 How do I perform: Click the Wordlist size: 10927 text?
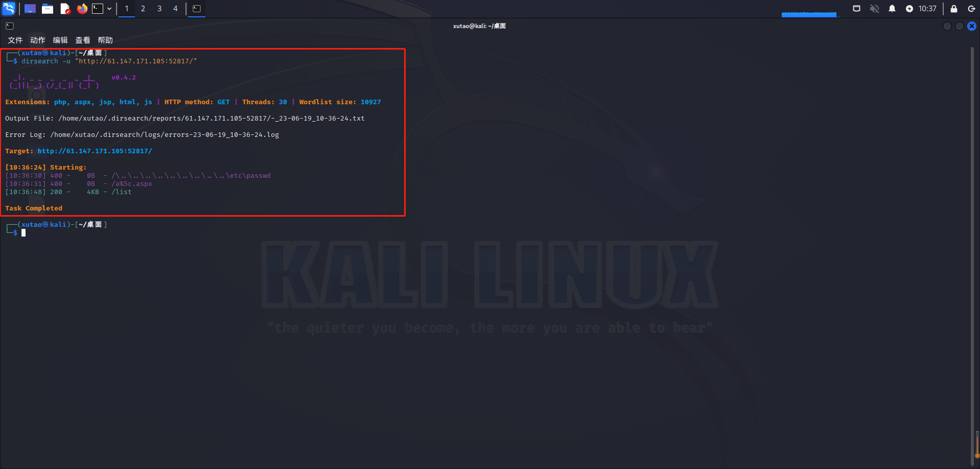tap(340, 102)
